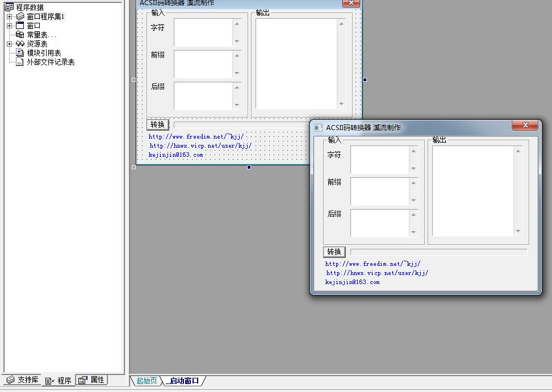Click the 模块引用表 icon
This screenshot has height=392, width=552.
coord(20,53)
